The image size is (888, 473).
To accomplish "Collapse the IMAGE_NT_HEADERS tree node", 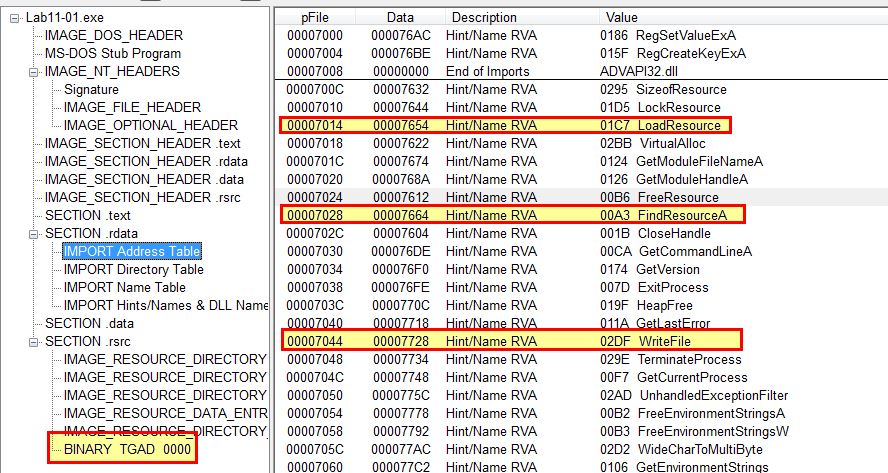I will [34, 72].
